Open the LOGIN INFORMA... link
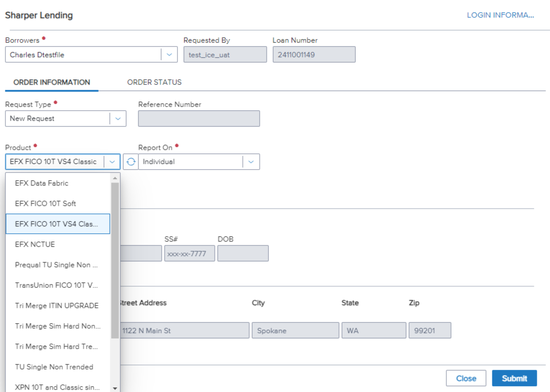 coord(500,15)
